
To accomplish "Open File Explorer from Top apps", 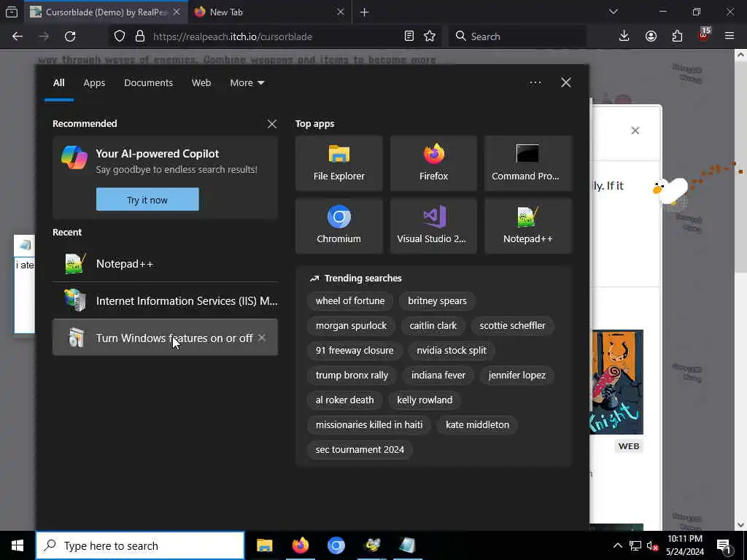I will [338, 163].
